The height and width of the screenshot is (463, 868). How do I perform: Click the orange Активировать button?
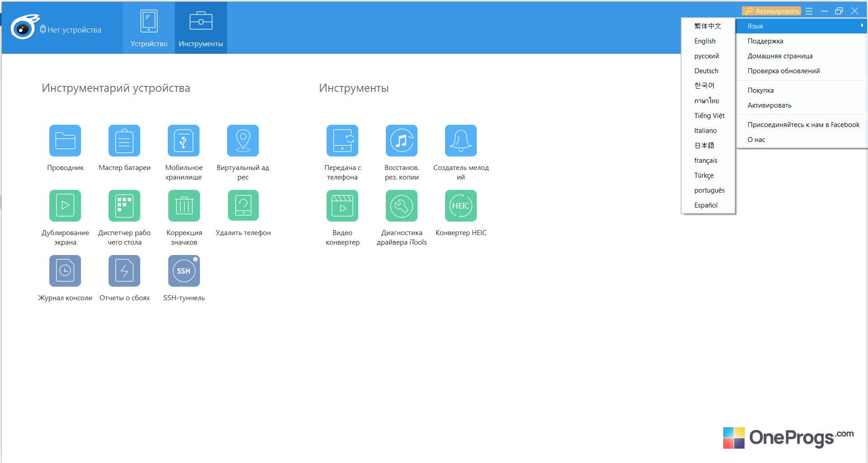coord(771,11)
